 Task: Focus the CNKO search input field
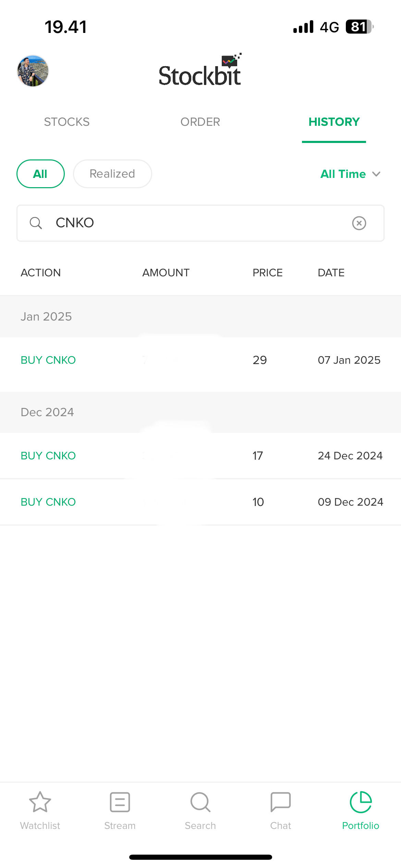tap(199, 223)
